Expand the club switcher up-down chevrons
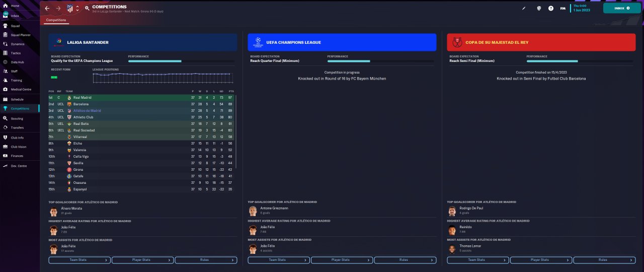 coord(77,9)
